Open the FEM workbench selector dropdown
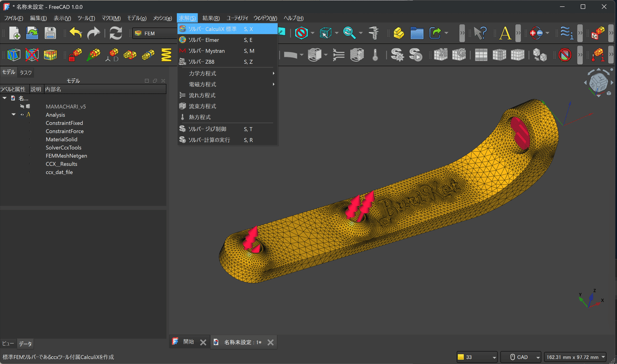Screen dimensions: 617x364 click(154, 33)
